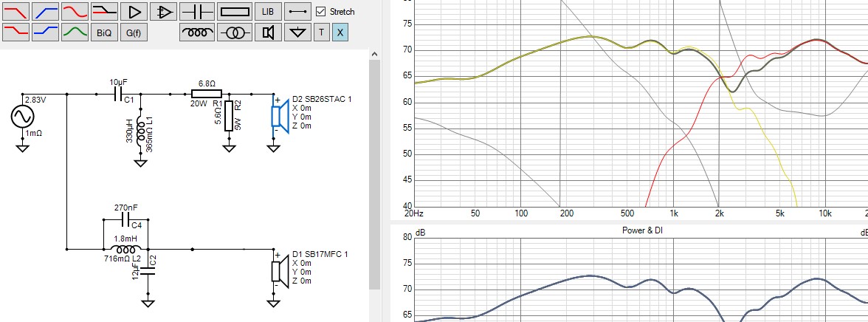Screen dimensions: 868x322
Task: Click the 270nF value label
Action: pyautogui.click(x=125, y=208)
